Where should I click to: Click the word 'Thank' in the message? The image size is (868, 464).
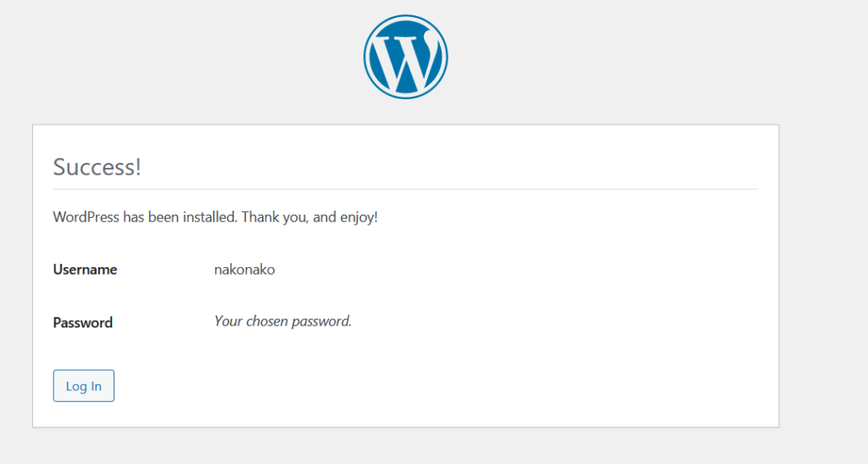pyautogui.click(x=259, y=217)
